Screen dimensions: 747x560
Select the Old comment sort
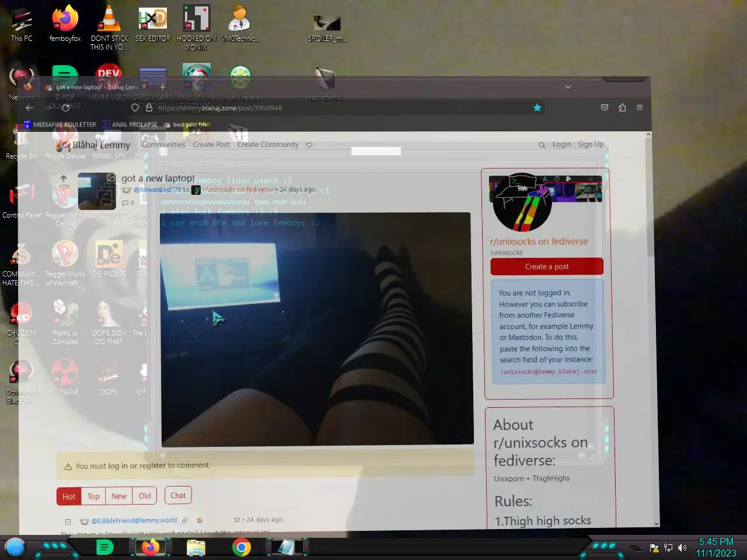pyautogui.click(x=145, y=496)
